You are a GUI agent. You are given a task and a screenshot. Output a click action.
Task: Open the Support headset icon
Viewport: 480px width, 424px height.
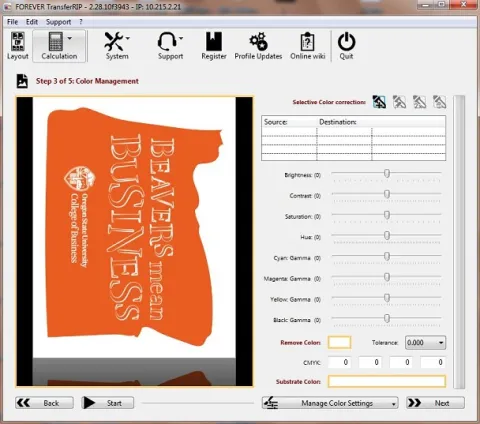click(167, 41)
